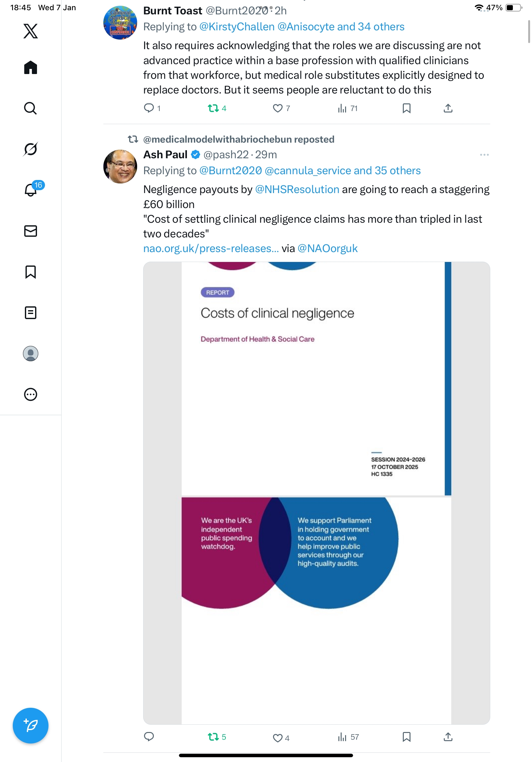The width and height of the screenshot is (532, 762).
Task: Open more options on Ash Paul's post
Action: tap(484, 155)
